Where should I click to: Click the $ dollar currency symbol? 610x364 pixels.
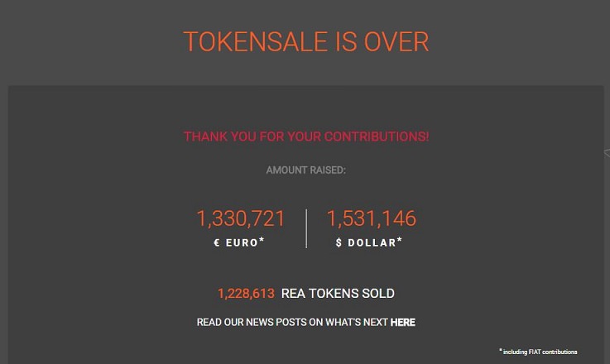(339, 243)
